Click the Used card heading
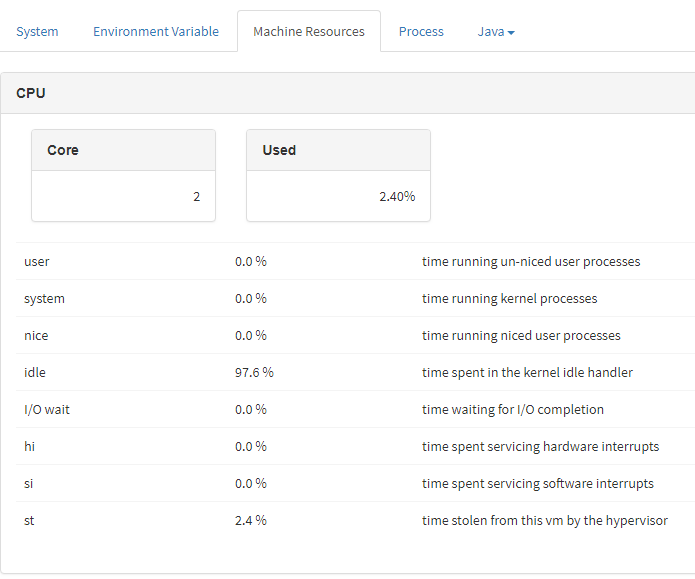Screen dimensions: 695x579 [x=279, y=150]
